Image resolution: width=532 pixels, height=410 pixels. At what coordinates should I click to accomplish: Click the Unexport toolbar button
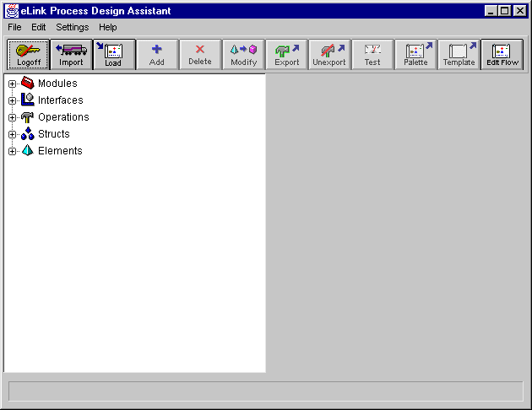[x=329, y=55]
